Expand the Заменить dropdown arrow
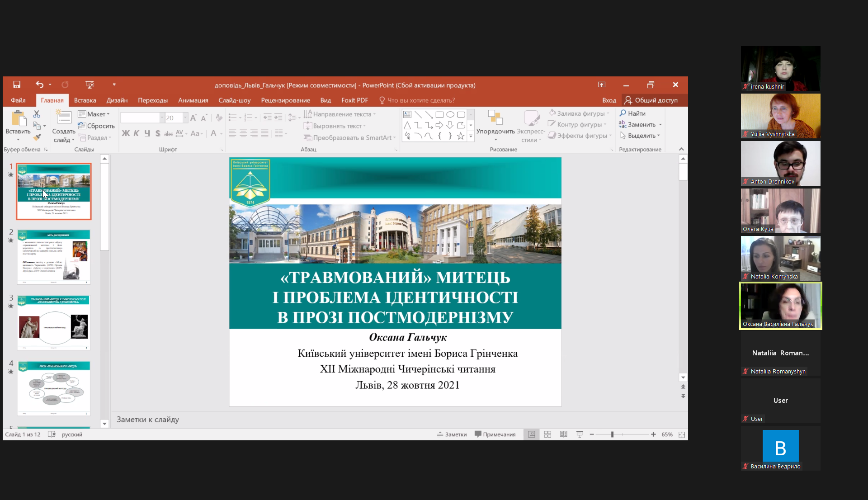The height and width of the screenshot is (500, 868). coord(660,125)
